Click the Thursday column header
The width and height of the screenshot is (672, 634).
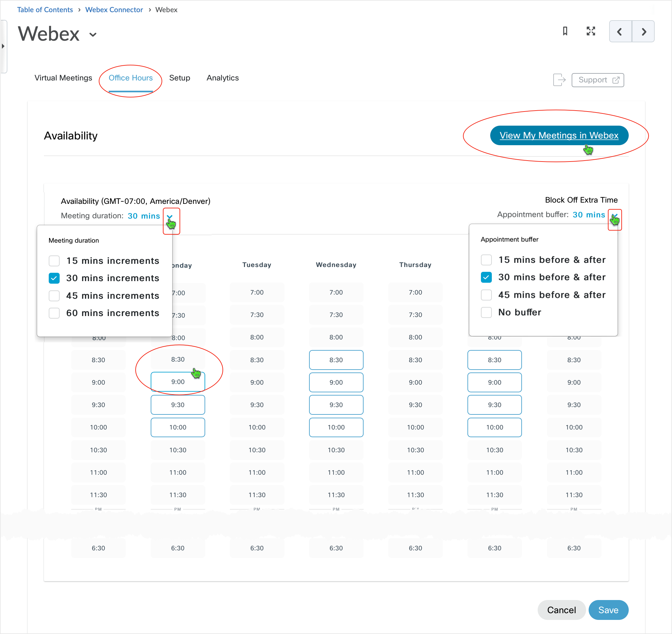(416, 265)
